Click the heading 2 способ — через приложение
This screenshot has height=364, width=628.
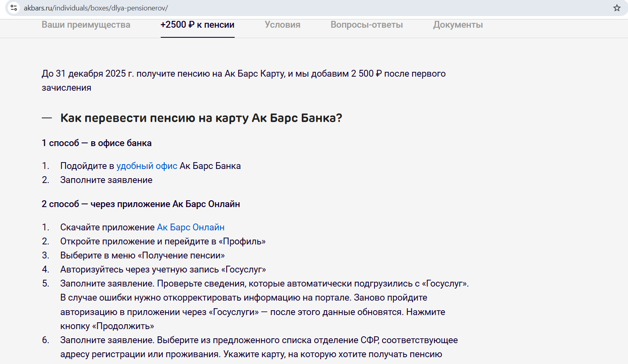click(141, 204)
